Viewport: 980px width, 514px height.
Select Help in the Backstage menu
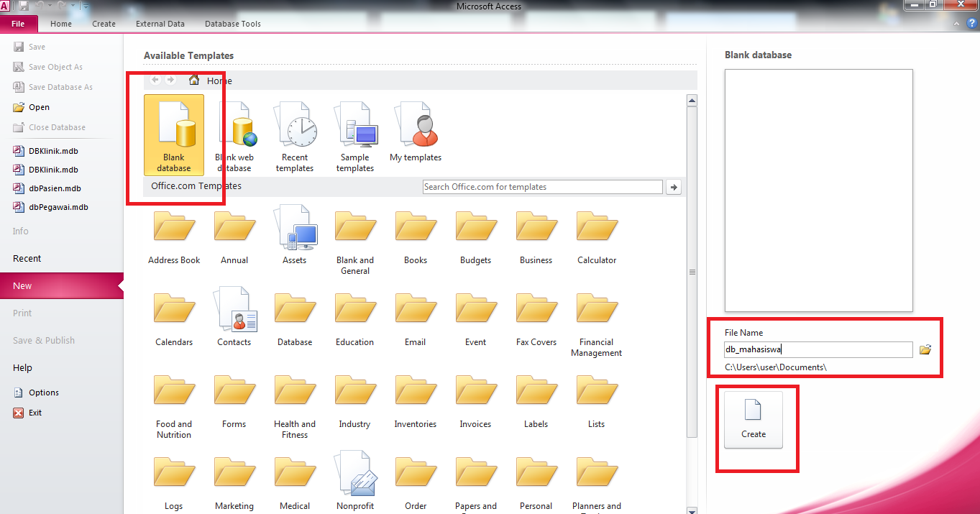click(62, 367)
